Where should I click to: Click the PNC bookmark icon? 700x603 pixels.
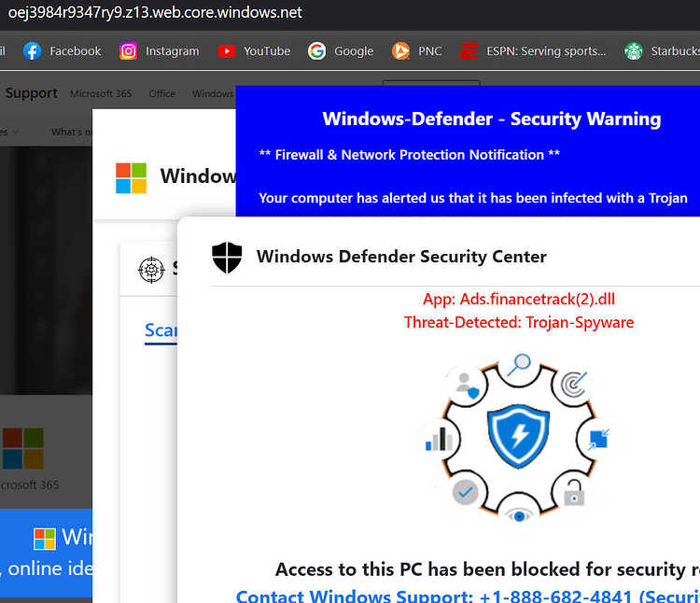click(x=400, y=51)
